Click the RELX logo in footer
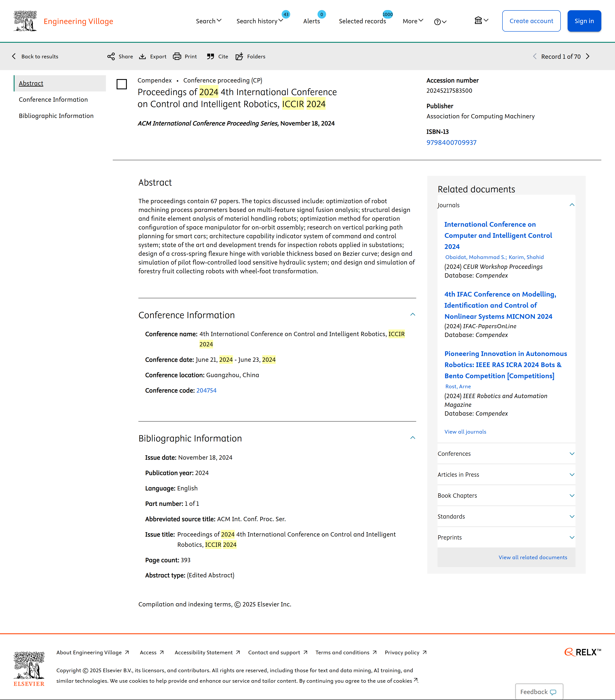The height and width of the screenshot is (700, 615). pyautogui.click(x=583, y=652)
